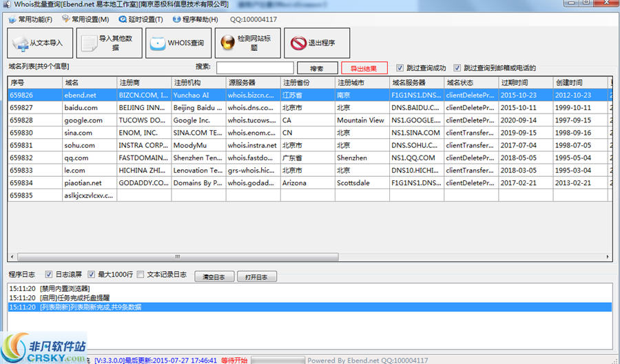This screenshot has height=364, width=620.
Task: Click the status bar progress bar
Action: [x=278, y=360]
